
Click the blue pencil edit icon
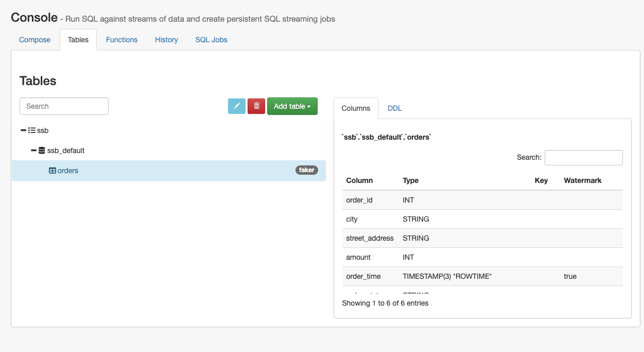[x=237, y=106]
